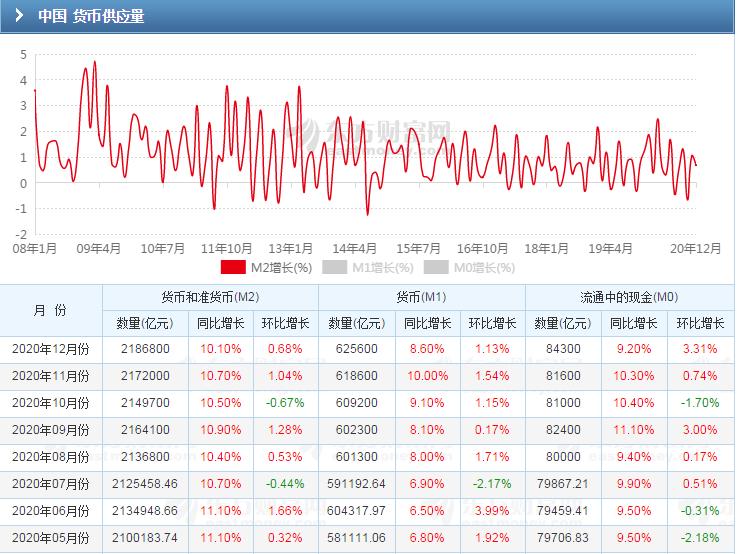Image resolution: width=740 pixels, height=554 pixels.
Task: Select the 2020年09月份 row label
Action: [50, 430]
